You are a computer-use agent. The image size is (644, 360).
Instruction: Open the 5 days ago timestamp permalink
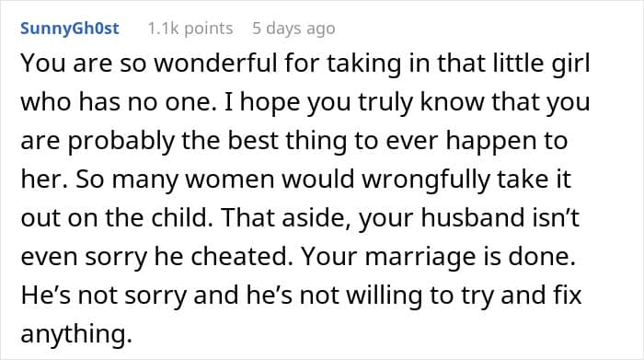(x=293, y=29)
